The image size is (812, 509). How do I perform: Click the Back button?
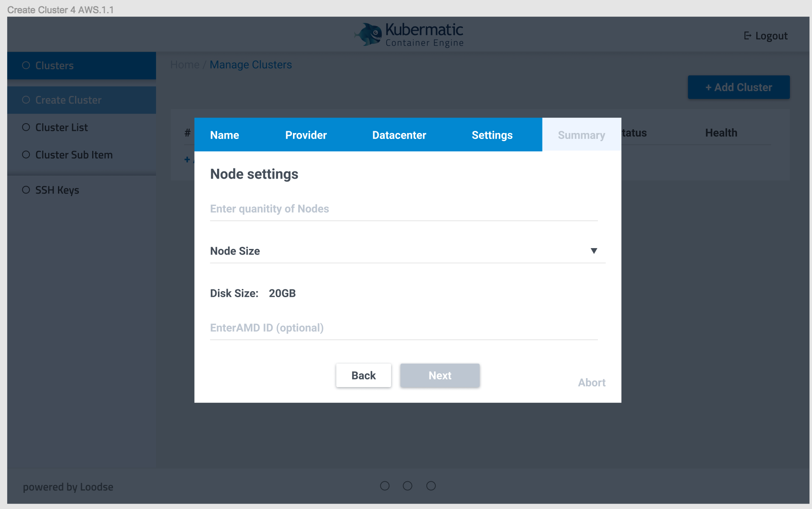pos(363,375)
